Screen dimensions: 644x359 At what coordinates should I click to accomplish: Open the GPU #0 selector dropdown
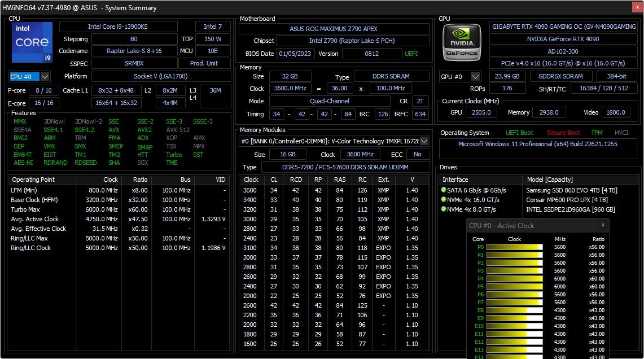(475, 76)
